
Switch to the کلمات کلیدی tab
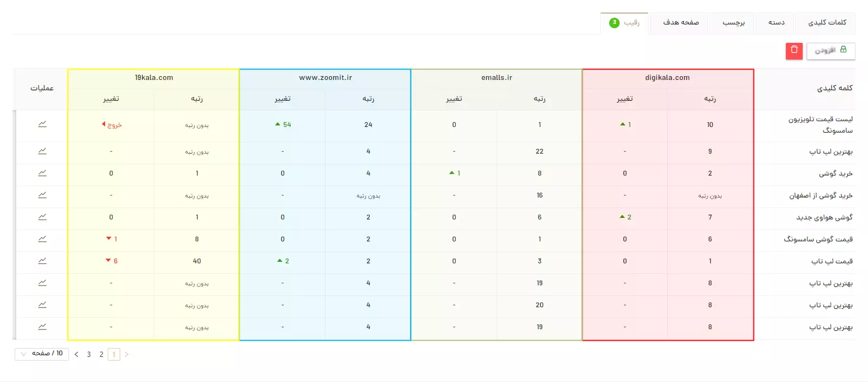pos(827,22)
